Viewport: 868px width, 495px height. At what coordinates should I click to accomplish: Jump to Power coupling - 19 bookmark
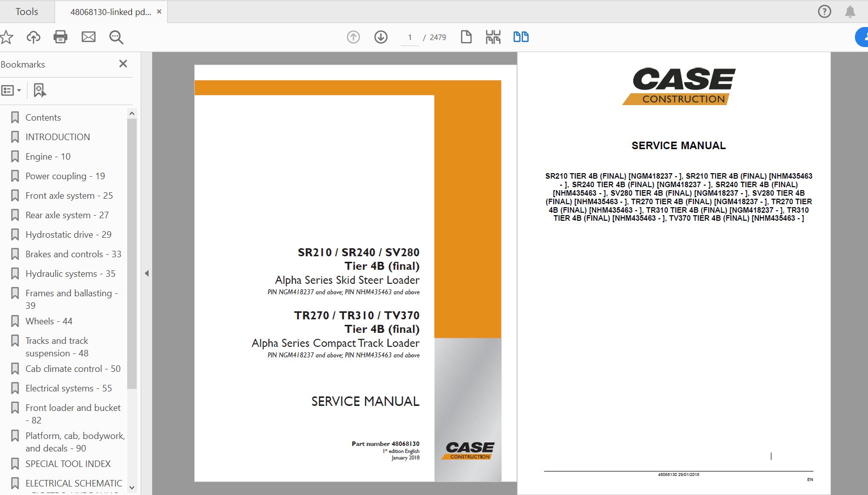(x=65, y=176)
